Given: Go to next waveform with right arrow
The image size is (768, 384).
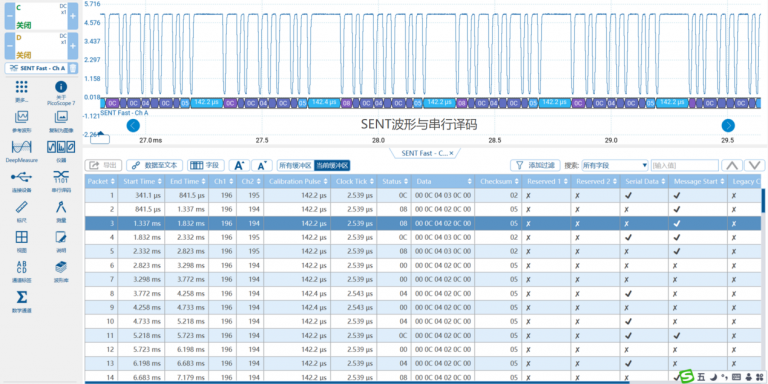Looking at the screenshot, I should pyautogui.click(x=728, y=125).
